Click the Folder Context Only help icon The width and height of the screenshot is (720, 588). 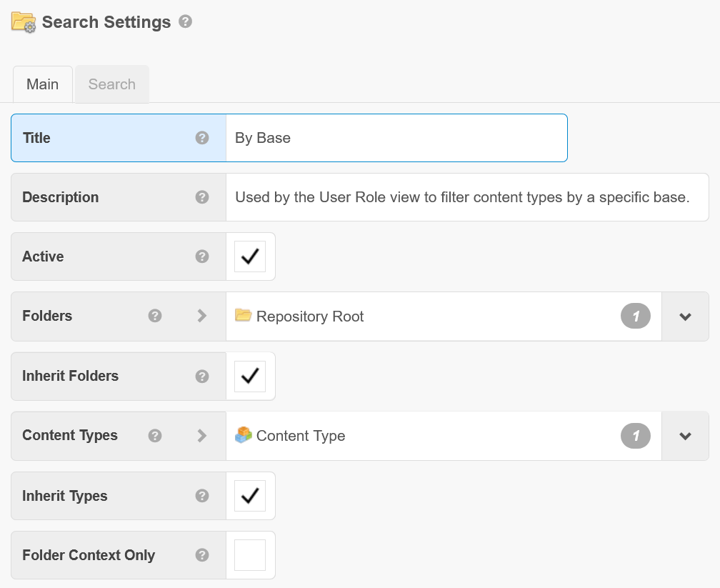click(x=202, y=555)
